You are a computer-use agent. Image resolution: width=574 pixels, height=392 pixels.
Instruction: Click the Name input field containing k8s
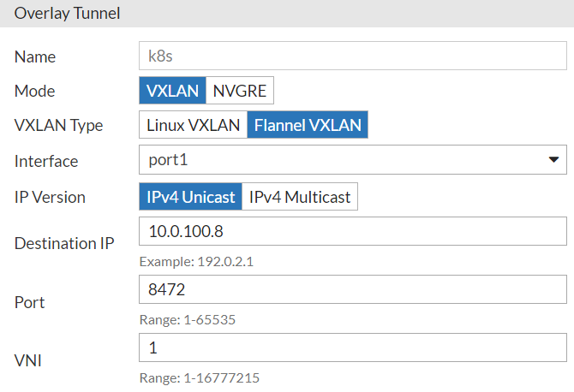click(x=352, y=56)
